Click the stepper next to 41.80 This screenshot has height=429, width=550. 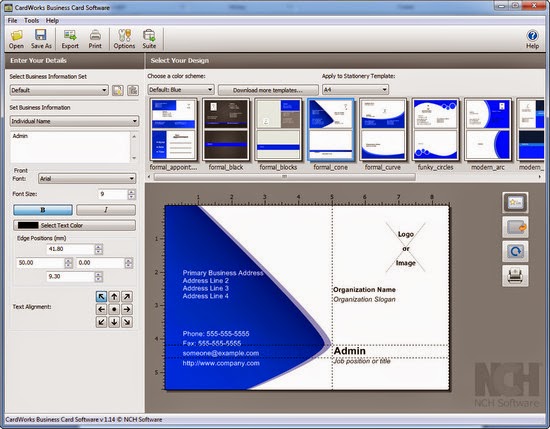pyautogui.click(x=99, y=249)
